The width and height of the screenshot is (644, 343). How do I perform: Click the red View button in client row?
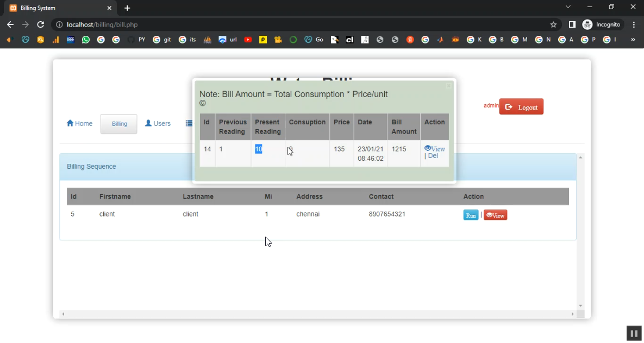(495, 215)
